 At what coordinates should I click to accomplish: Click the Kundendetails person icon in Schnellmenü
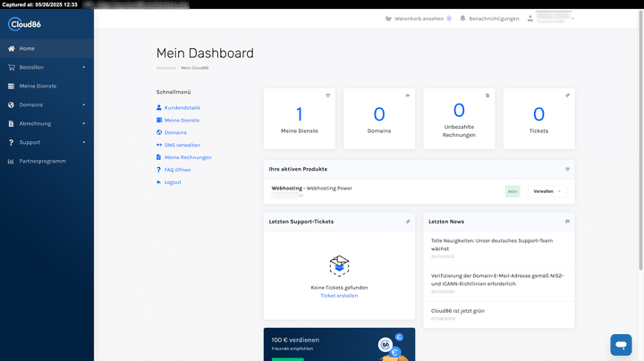click(159, 107)
